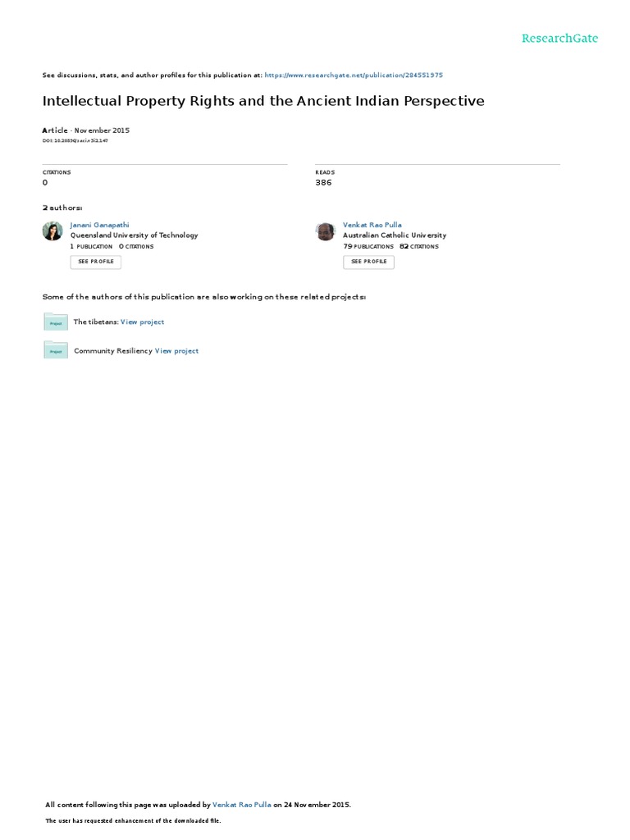
Task: Click the ResearchGate logo
Action: (x=559, y=39)
